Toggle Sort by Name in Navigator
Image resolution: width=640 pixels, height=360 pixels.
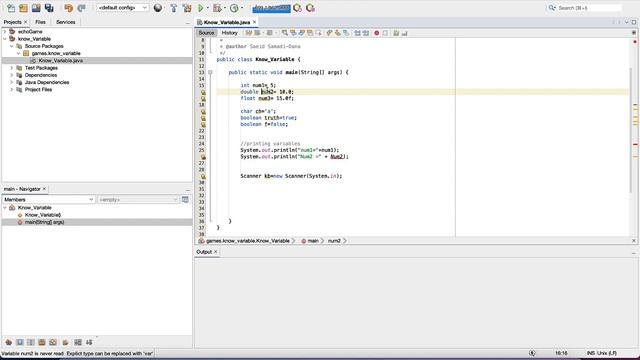(78, 342)
